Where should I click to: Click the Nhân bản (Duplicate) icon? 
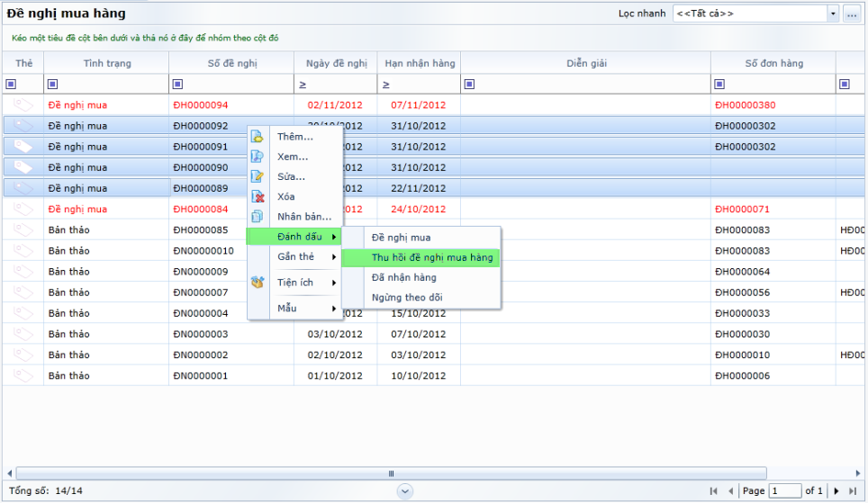[258, 217]
